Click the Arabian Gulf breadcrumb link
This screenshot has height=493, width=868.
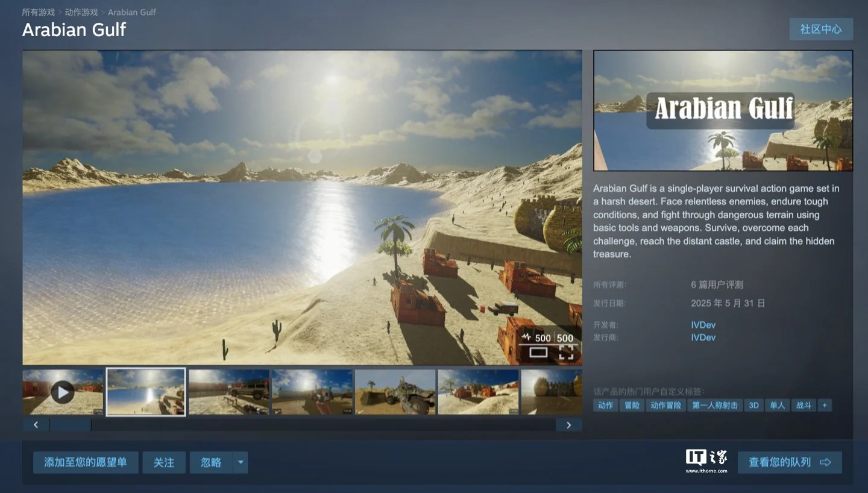pyautogui.click(x=132, y=12)
